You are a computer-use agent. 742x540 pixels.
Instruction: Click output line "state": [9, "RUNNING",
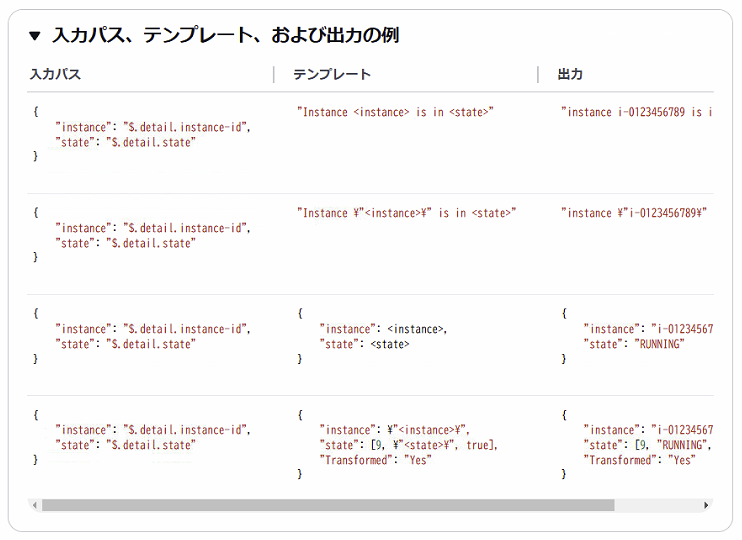(648, 445)
